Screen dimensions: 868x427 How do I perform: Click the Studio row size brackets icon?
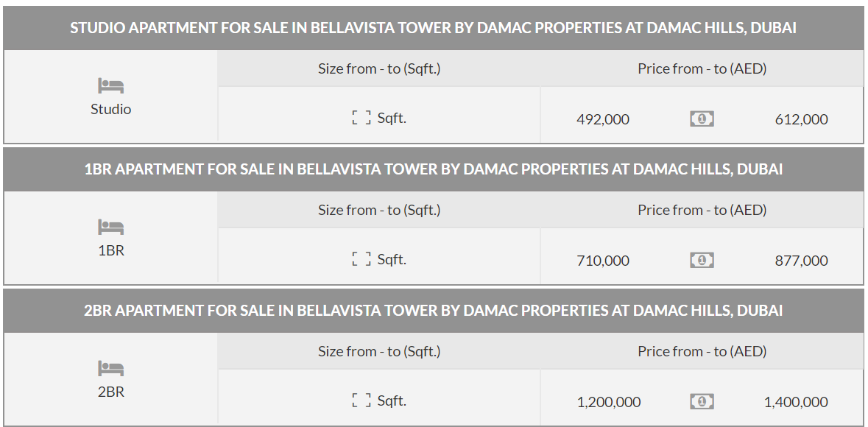[361, 118]
